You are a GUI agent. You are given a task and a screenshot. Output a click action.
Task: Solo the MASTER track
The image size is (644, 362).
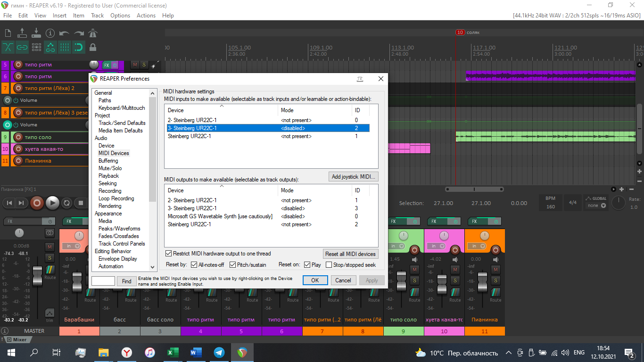pos(50,257)
